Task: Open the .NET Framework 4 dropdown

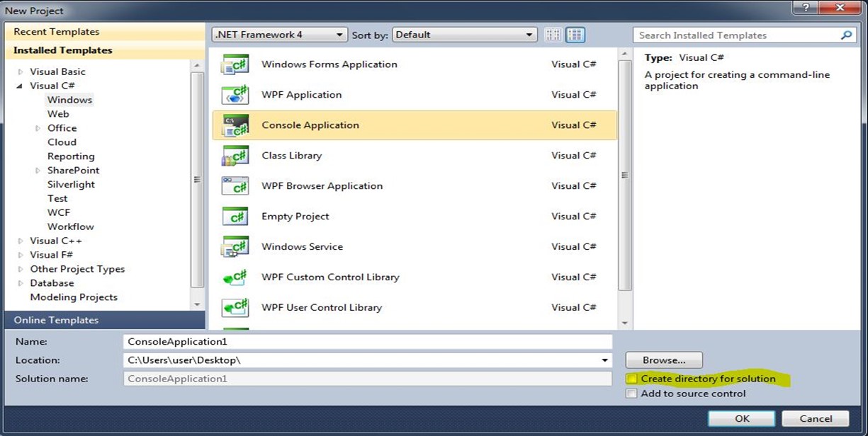Action: click(279, 35)
